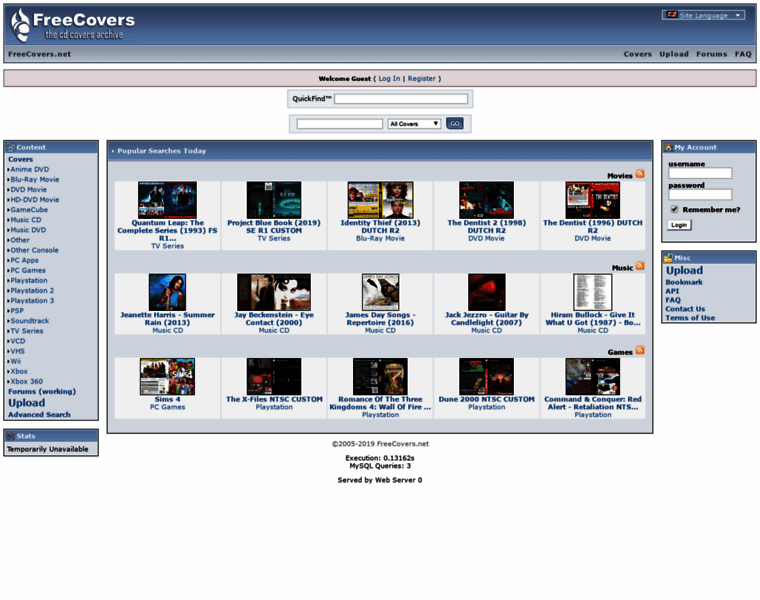The height and width of the screenshot is (600, 760).
Task: Go to FreeCovers.net home link
Action: (x=39, y=54)
